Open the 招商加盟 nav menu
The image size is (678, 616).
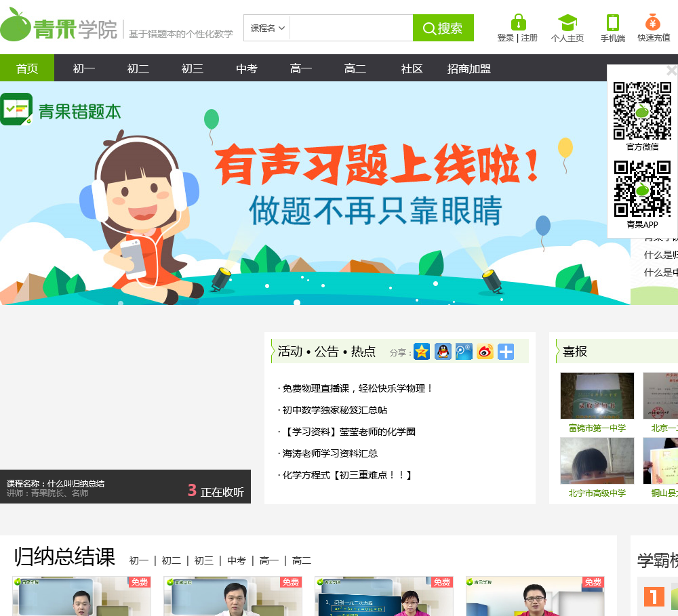[469, 68]
